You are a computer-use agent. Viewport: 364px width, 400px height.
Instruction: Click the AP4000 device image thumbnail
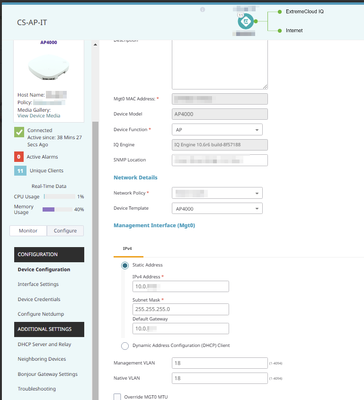(x=49, y=68)
